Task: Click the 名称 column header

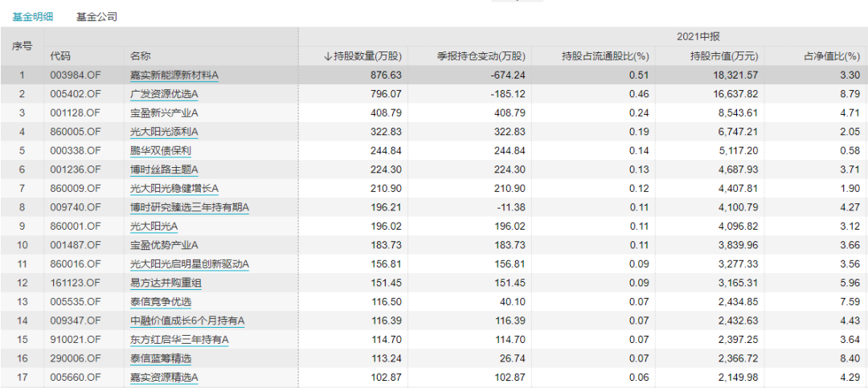Action: tap(140, 56)
